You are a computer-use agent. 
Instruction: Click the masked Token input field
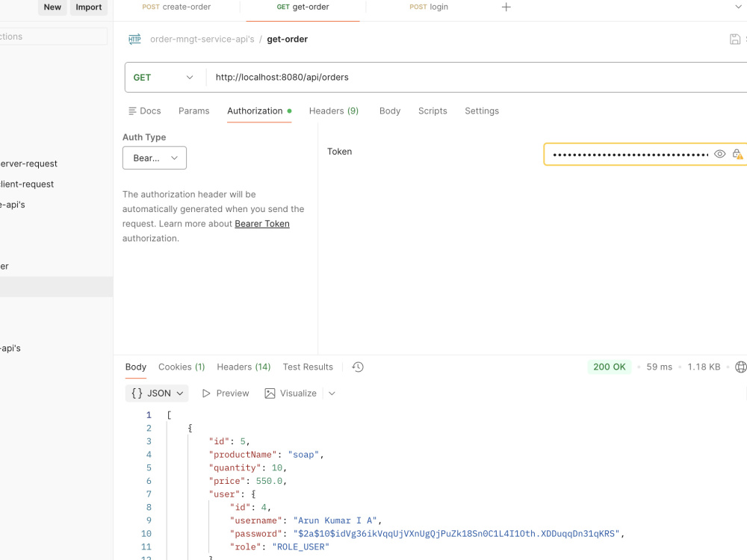click(630, 155)
